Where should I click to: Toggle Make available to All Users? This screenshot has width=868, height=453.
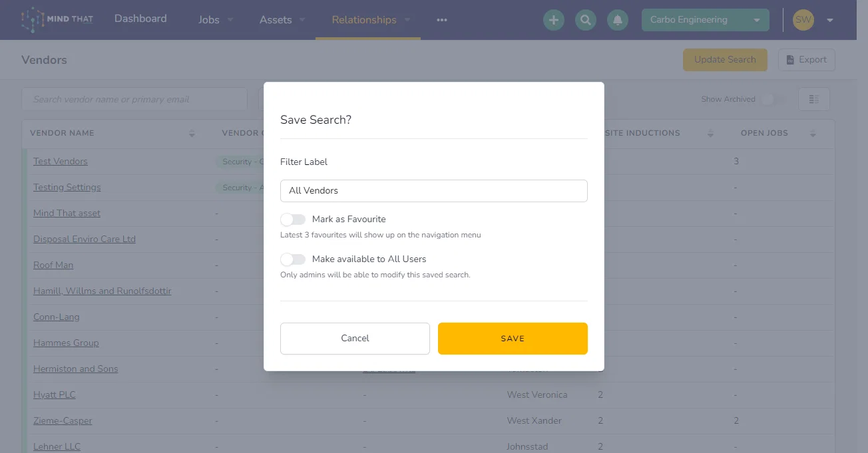point(293,259)
